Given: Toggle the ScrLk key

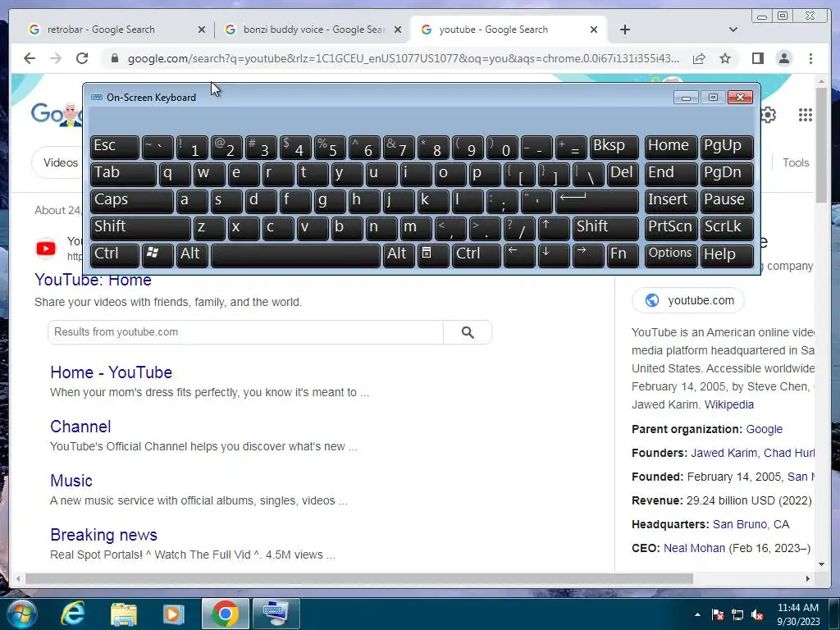Looking at the screenshot, I should point(727,228).
